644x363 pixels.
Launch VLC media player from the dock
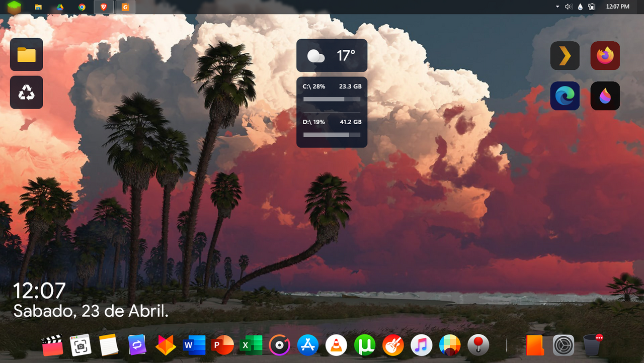(x=336, y=345)
